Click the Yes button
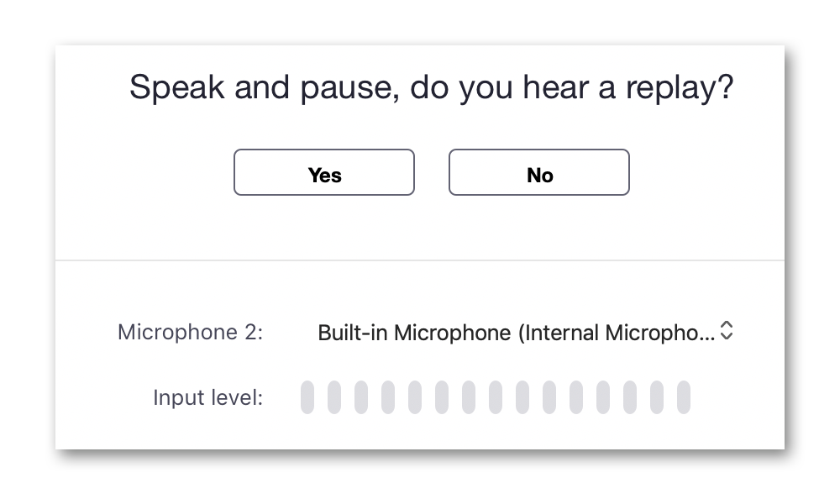The width and height of the screenshot is (840, 504). (324, 173)
